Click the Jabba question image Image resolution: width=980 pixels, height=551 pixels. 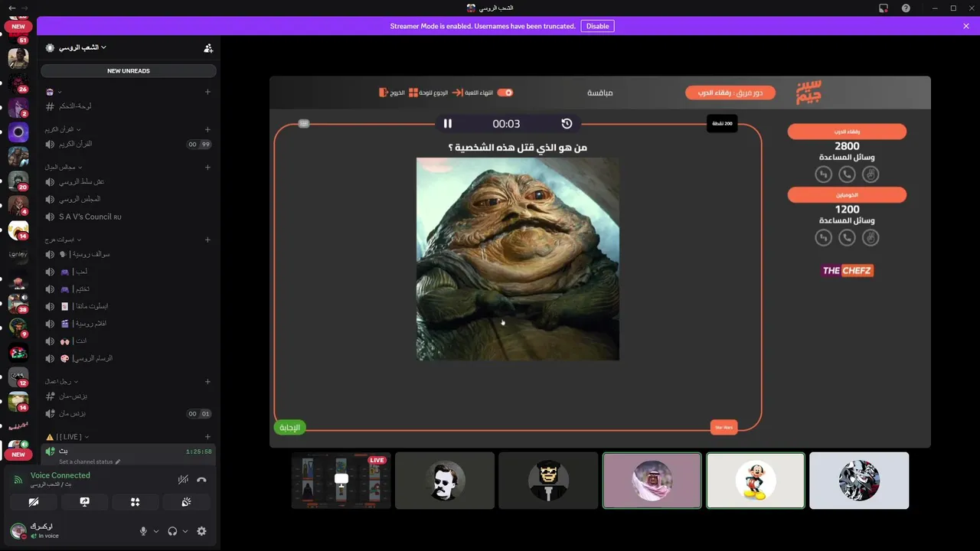[518, 259]
